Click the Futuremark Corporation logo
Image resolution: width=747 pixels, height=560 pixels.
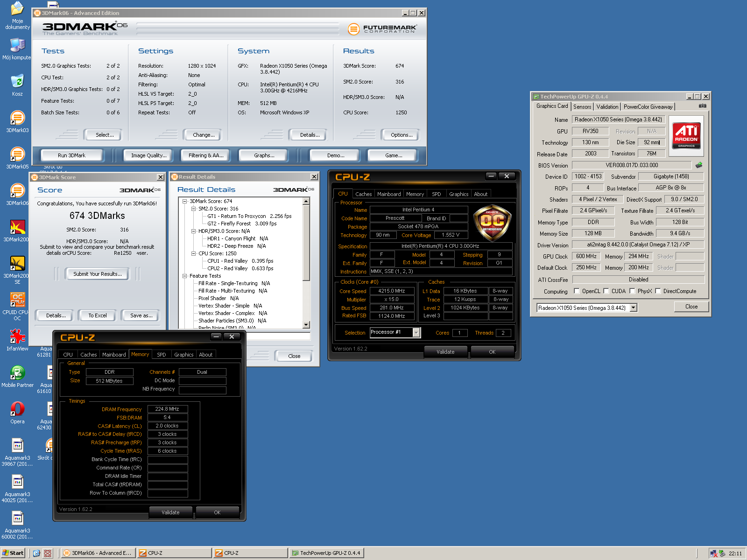[381, 29]
